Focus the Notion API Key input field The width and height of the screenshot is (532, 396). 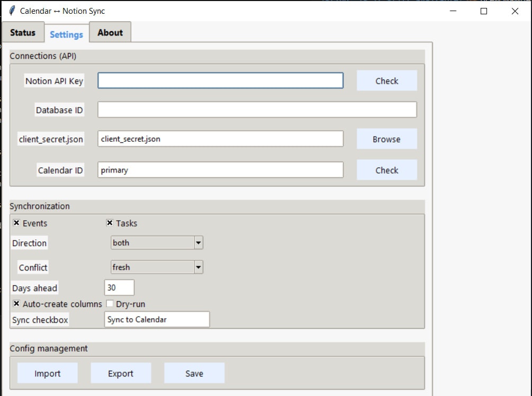coord(221,81)
